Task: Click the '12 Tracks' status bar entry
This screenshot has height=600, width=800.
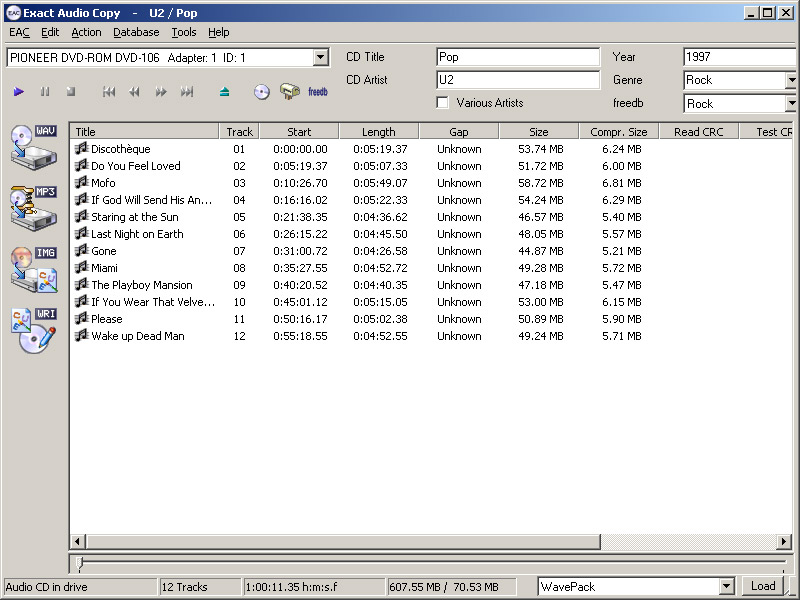Action: [200, 587]
